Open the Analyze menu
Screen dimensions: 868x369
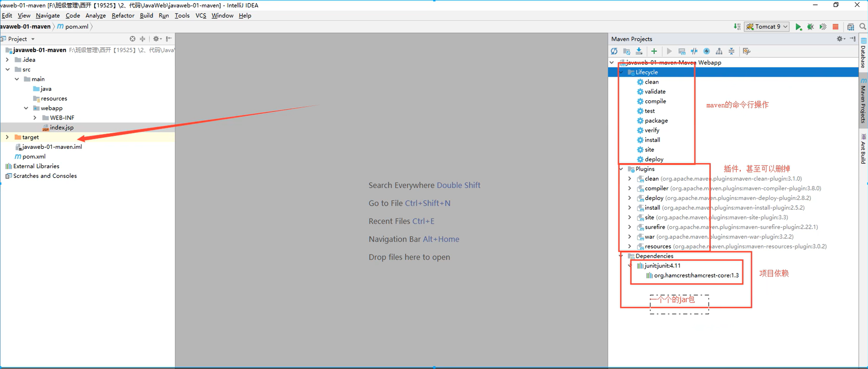[x=96, y=16]
